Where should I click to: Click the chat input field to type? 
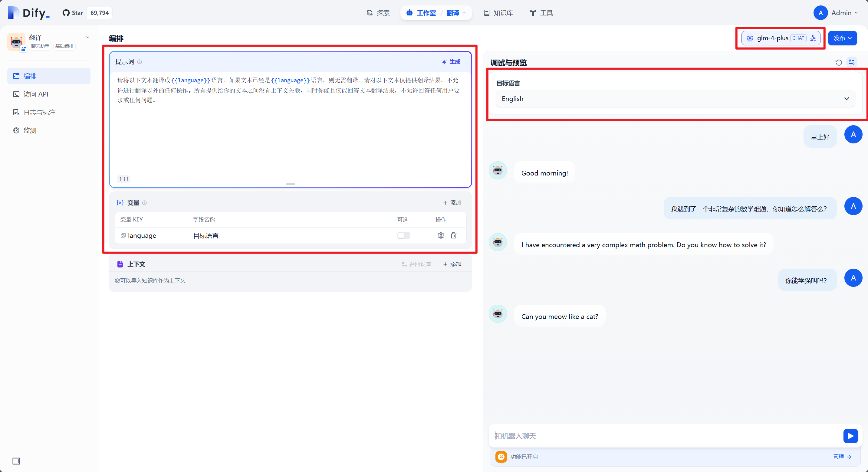(x=640, y=436)
